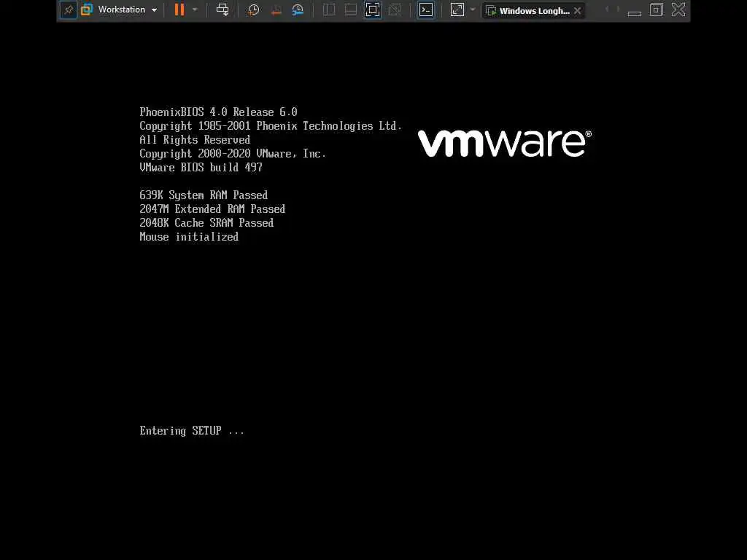Close the VMware Workstation window

coord(678,9)
